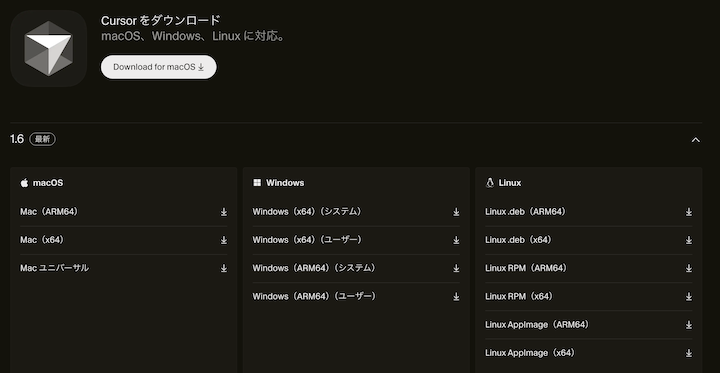720x373 pixels.
Task: Open the Linux .deb (x64) link text
Action: pos(518,240)
